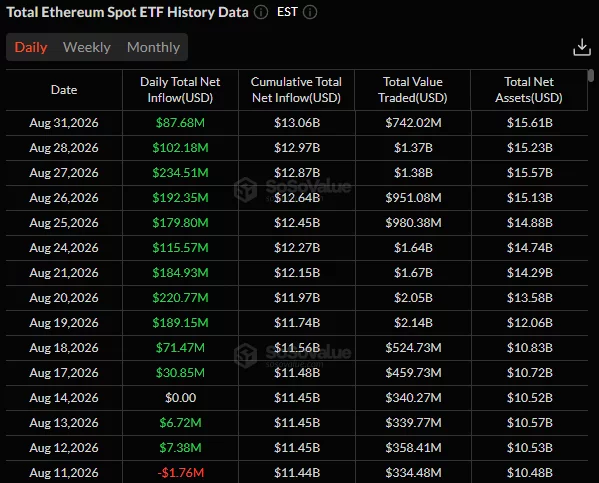Select the Aug 26,2026 date cell

click(64, 198)
